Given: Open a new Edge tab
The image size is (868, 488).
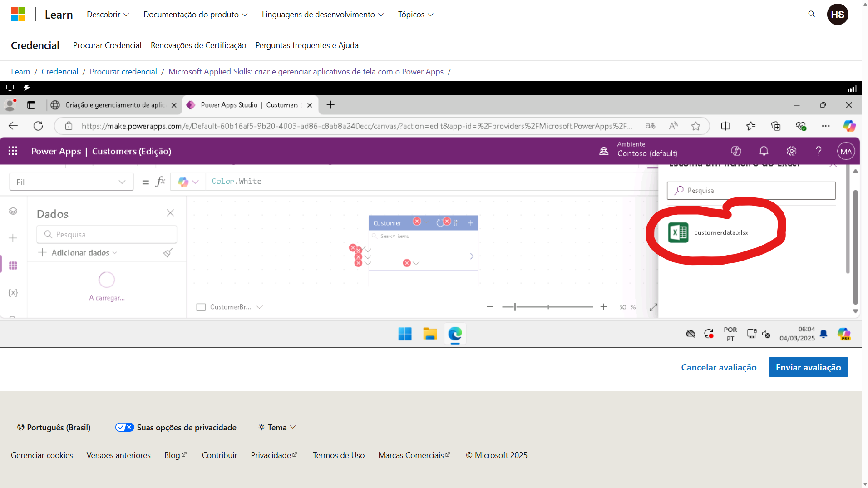Looking at the screenshot, I should (x=330, y=105).
